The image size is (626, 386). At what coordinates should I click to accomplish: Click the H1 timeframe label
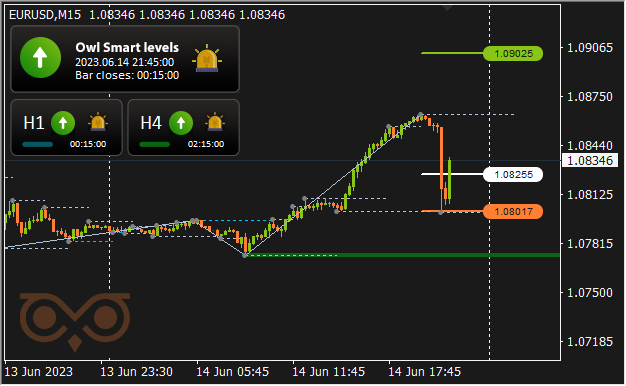(34, 123)
